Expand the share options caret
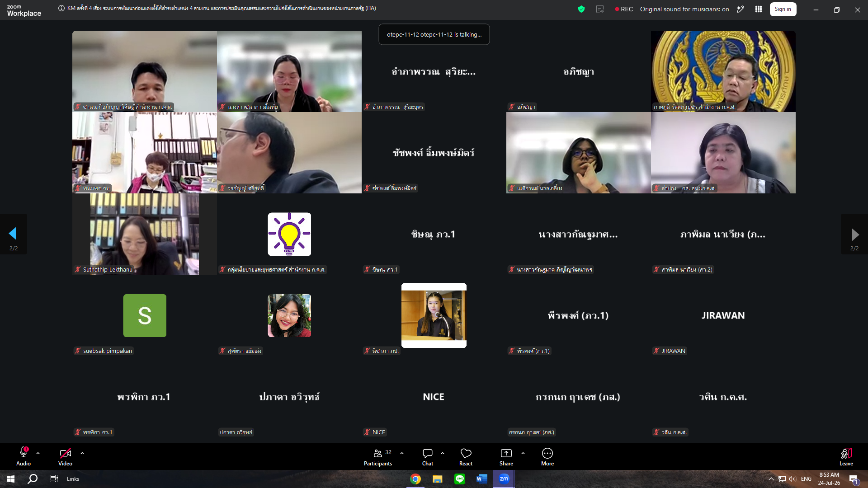This screenshot has width=868, height=488. coord(523,453)
